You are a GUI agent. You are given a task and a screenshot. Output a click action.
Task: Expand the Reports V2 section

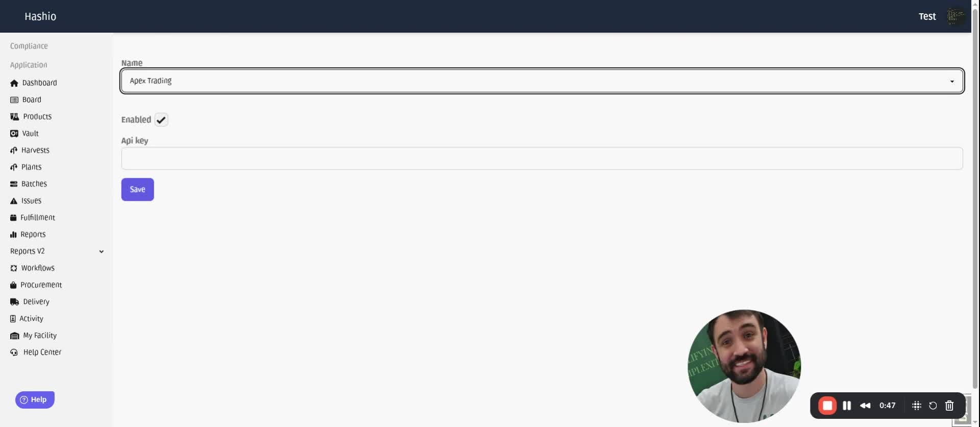(x=57, y=251)
